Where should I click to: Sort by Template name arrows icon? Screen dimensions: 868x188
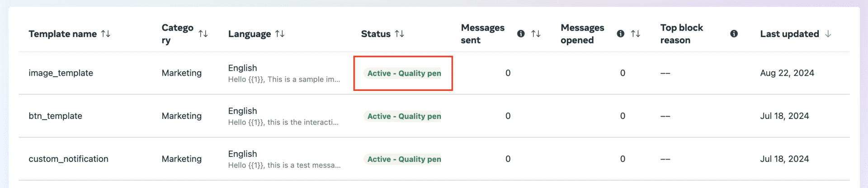coord(106,34)
